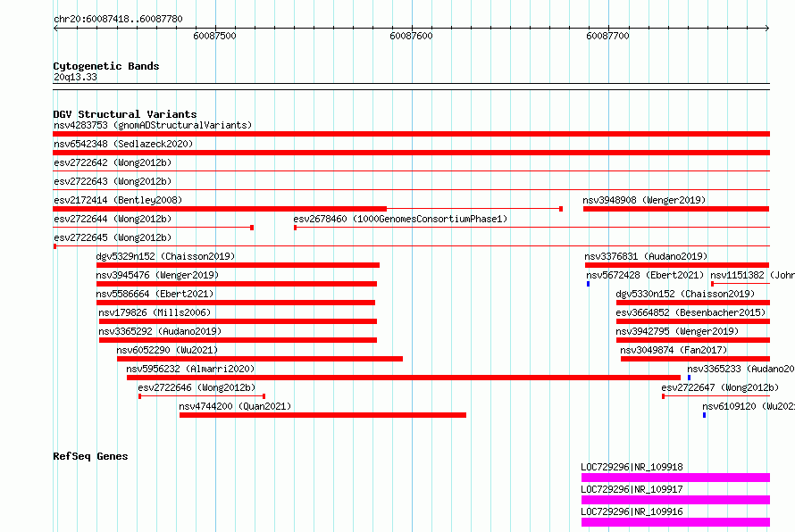Open esv2172414 (Bentley2008) variant

[118, 200]
